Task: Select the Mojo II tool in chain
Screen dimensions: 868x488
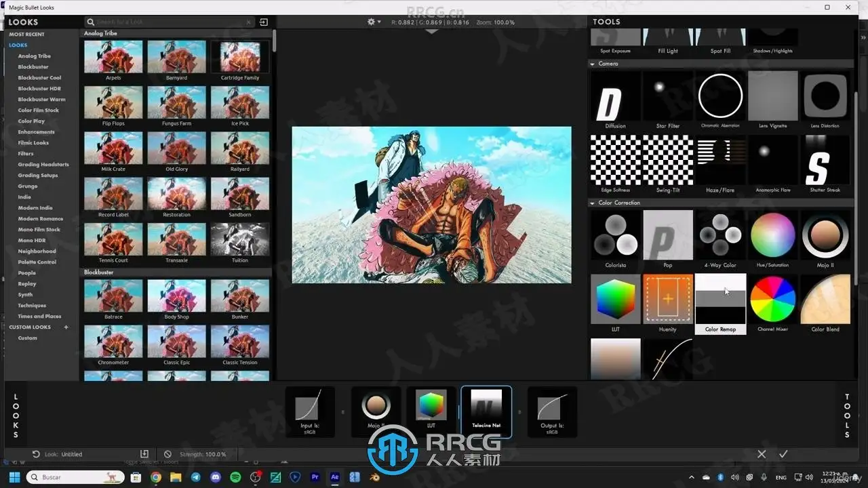Action: pyautogui.click(x=376, y=411)
